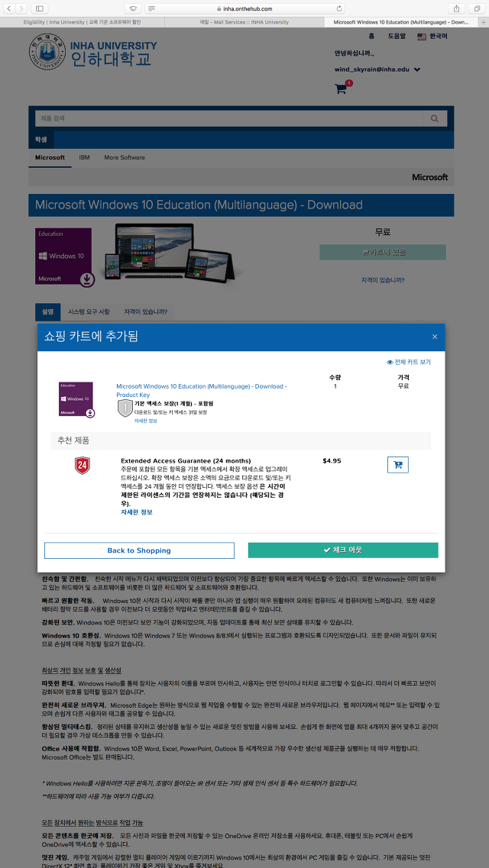Close the shopping cart added dialog

pos(435,337)
